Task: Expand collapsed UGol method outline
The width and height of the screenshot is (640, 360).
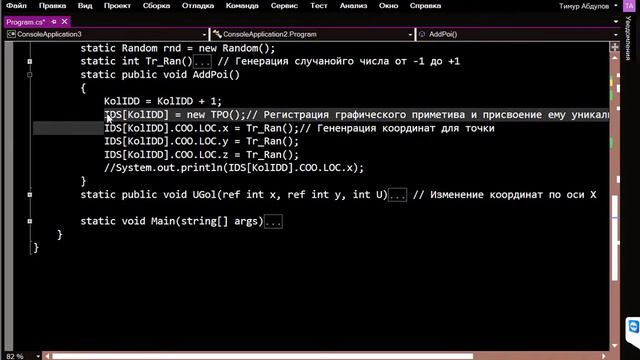Action: 29,195
